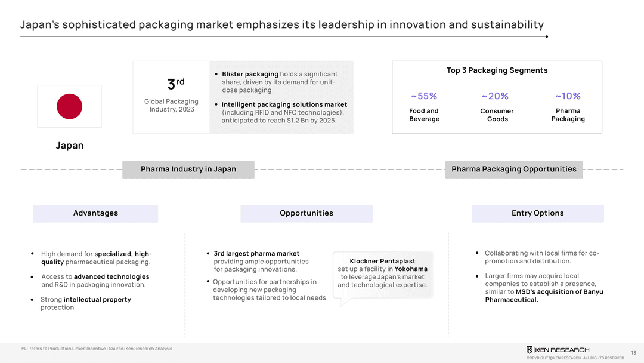Click the ~10% Pharma Packaging figure

click(x=568, y=96)
